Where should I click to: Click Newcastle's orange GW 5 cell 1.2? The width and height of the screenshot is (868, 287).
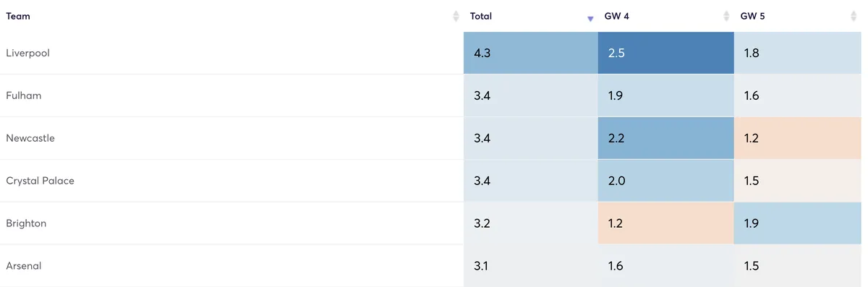click(x=801, y=138)
